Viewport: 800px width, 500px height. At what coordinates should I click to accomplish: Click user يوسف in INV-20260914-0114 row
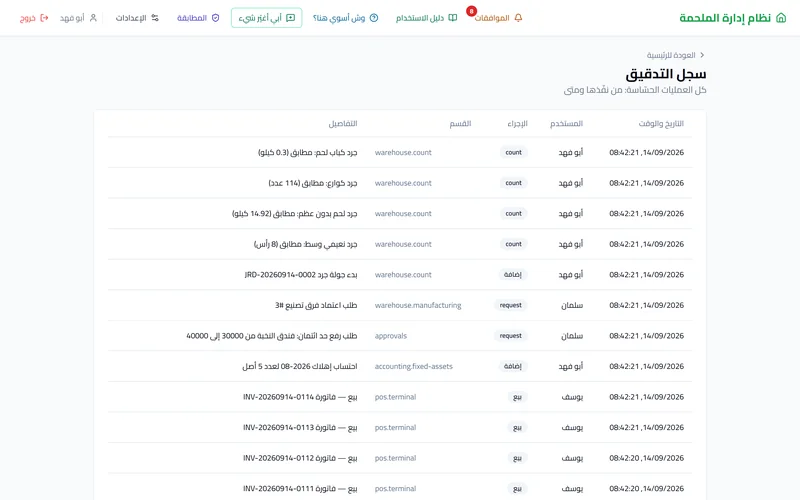tap(572, 397)
